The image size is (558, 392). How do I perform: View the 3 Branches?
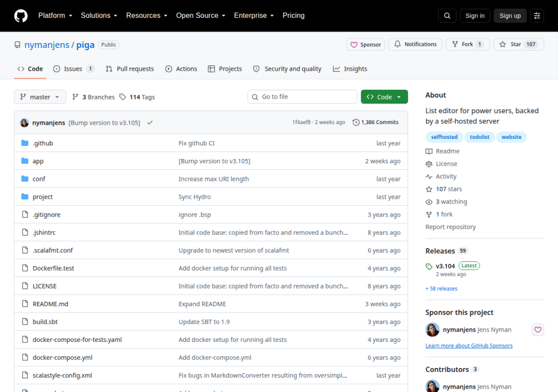click(x=94, y=97)
